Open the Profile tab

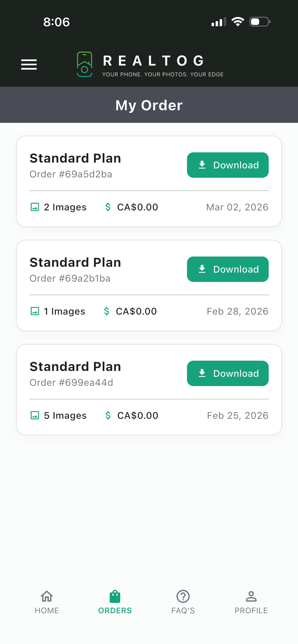[251, 602]
